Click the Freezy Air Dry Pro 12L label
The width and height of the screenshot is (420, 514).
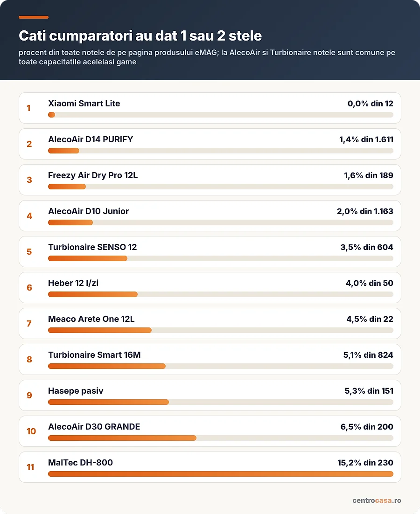pyautogui.click(x=93, y=175)
